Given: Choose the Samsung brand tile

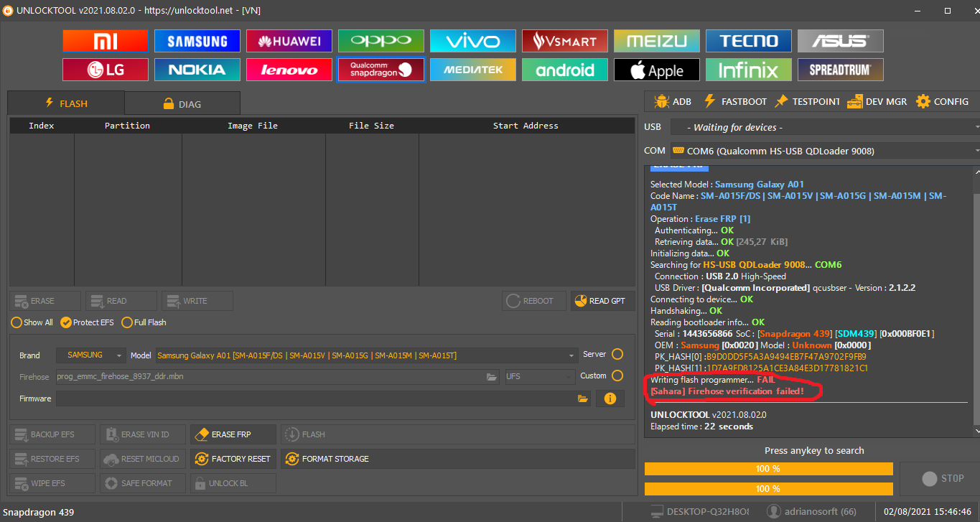Looking at the screenshot, I should [x=197, y=41].
